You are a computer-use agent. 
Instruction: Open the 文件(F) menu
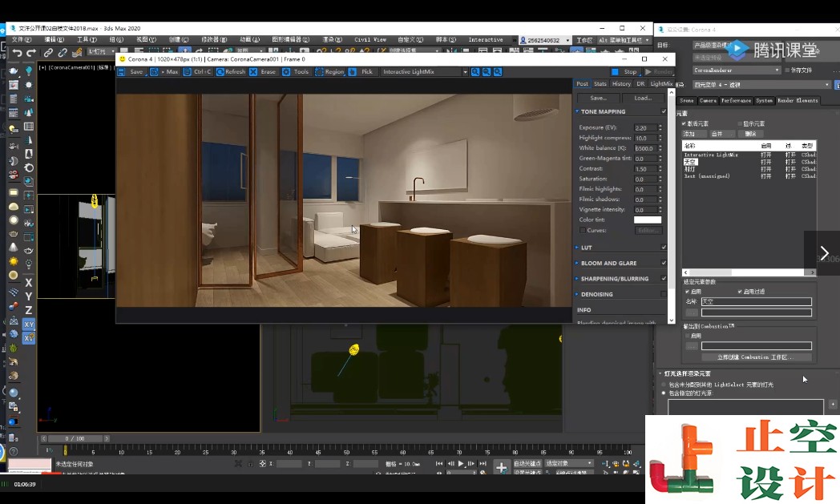pyautogui.click(x=22, y=39)
